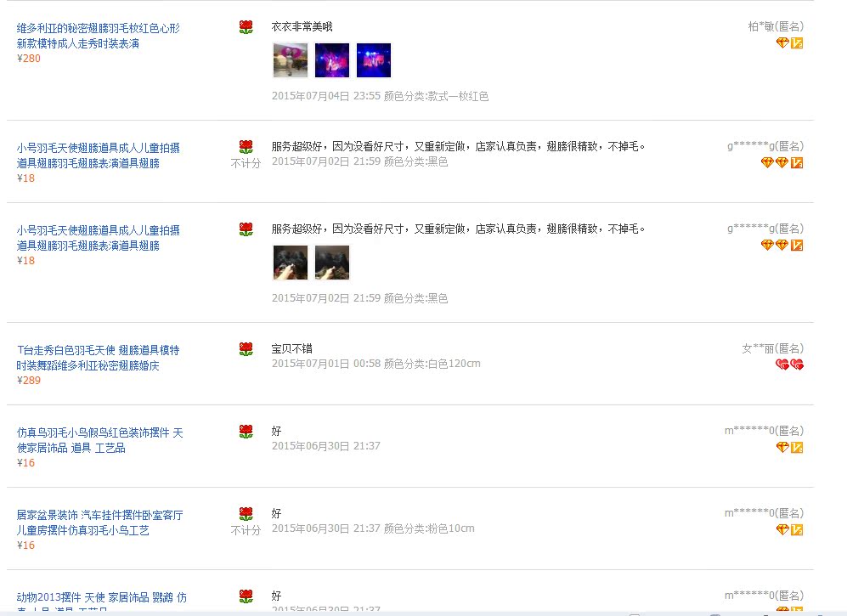Click username 女**丽(匿名)
Viewport: 847px width, 616px height.
tap(772, 348)
